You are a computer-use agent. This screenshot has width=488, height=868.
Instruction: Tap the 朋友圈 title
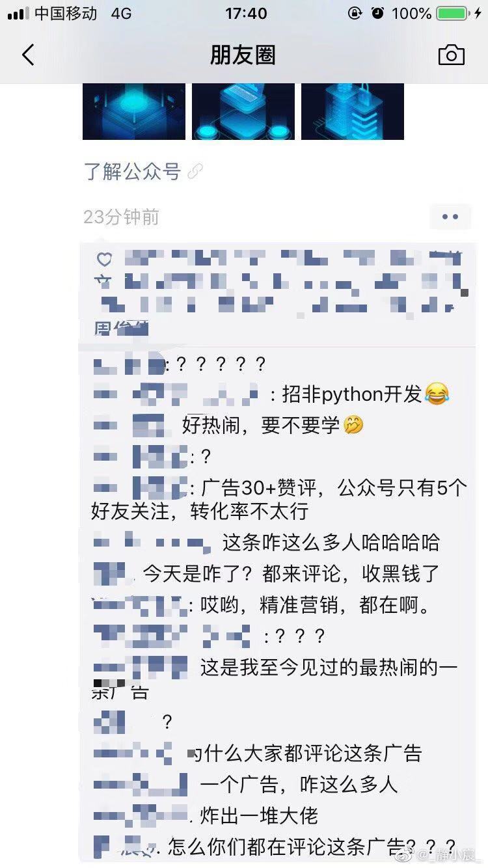[x=243, y=55]
